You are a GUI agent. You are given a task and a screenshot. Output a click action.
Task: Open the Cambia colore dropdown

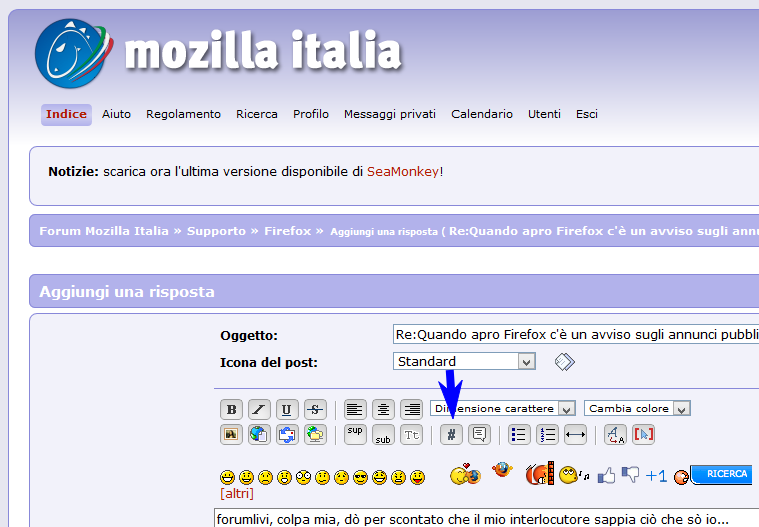click(637, 408)
